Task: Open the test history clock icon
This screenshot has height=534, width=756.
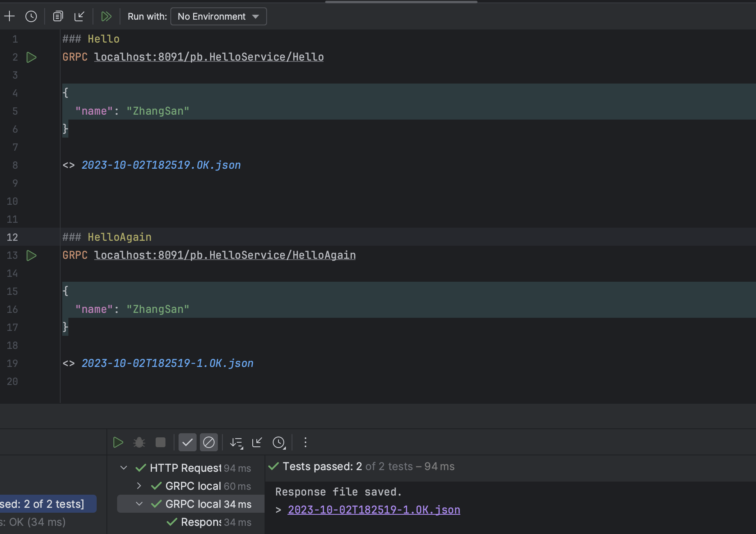Action: (x=279, y=442)
